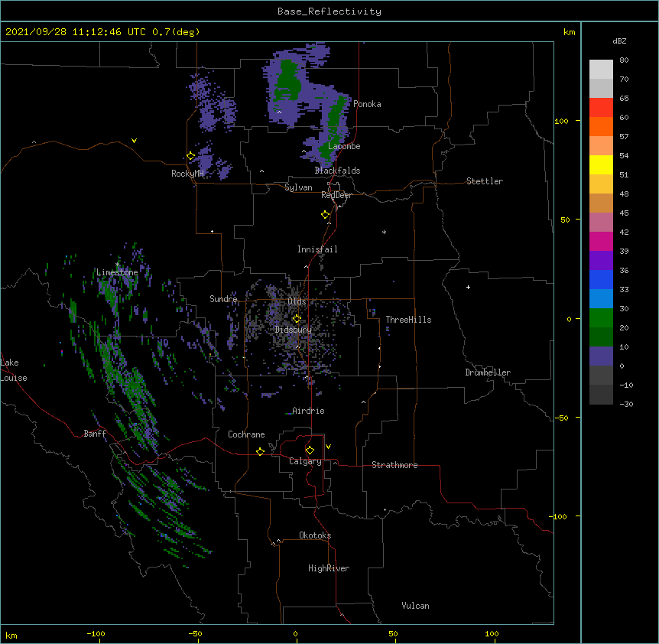Click the Airdrie city label
659x644 pixels.
click(x=308, y=411)
